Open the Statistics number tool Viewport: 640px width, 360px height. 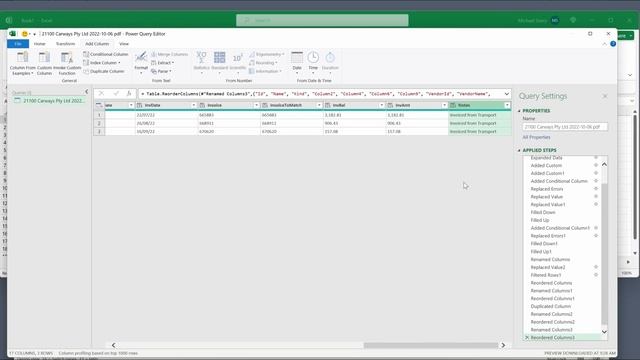tap(201, 61)
